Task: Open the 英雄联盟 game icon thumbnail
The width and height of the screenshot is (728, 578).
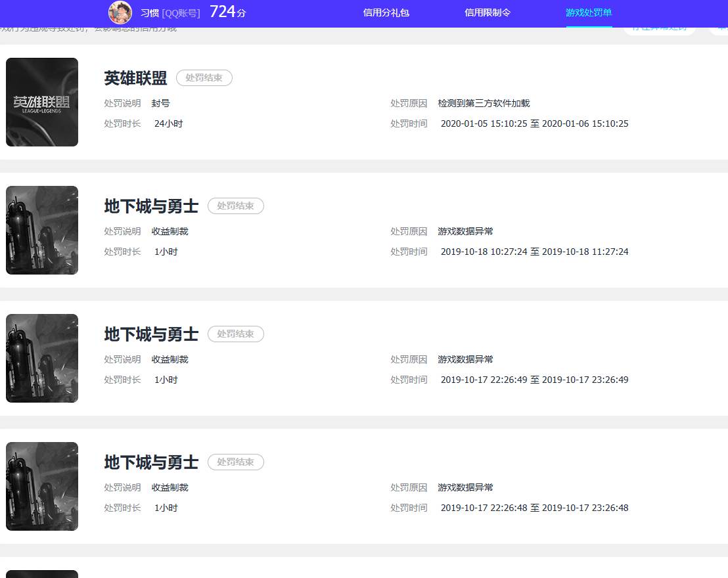Action: pyautogui.click(x=41, y=102)
